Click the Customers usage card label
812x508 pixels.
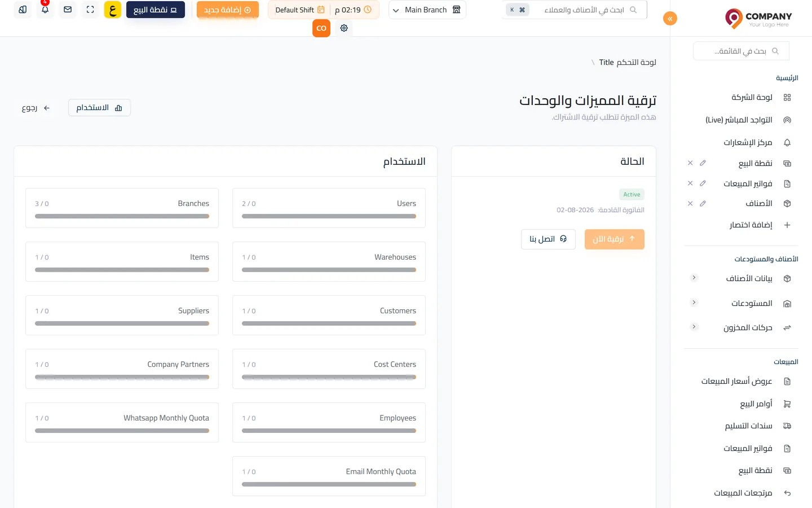(x=398, y=310)
